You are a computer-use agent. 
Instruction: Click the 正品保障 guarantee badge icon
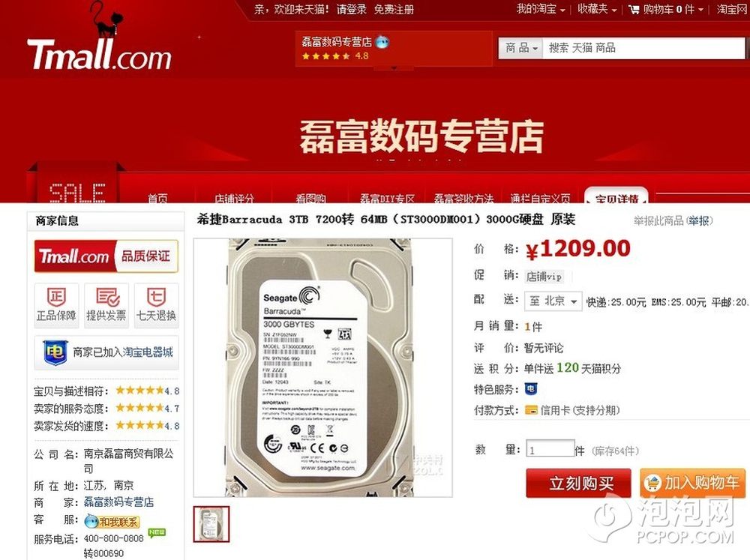tap(56, 297)
